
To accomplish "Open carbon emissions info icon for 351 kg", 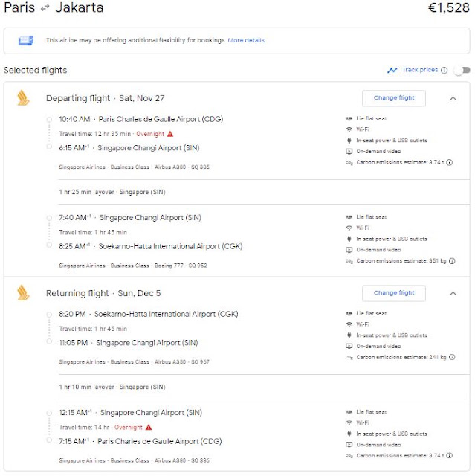I will 452,261.
